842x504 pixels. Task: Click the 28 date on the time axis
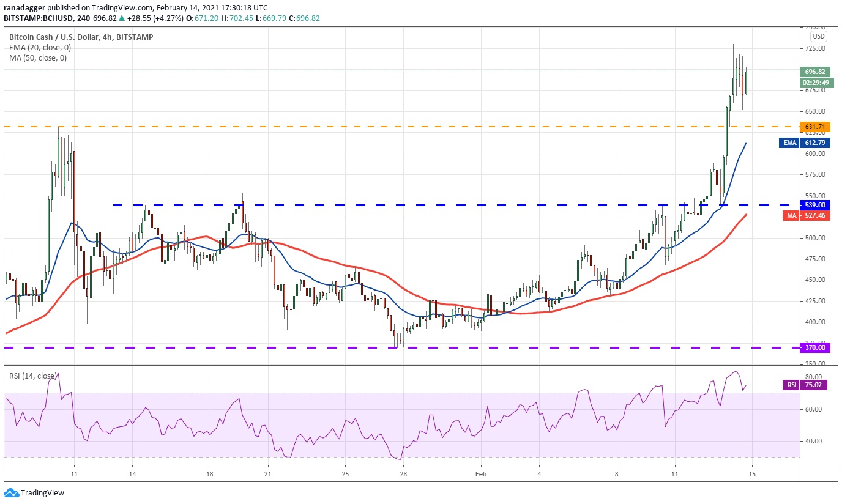click(x=403, y=474)
